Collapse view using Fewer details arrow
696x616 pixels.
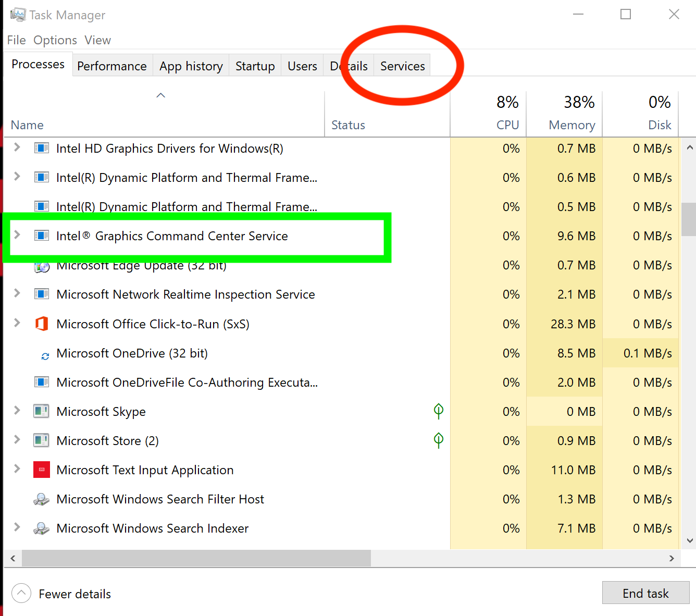[x=21, y=593]
